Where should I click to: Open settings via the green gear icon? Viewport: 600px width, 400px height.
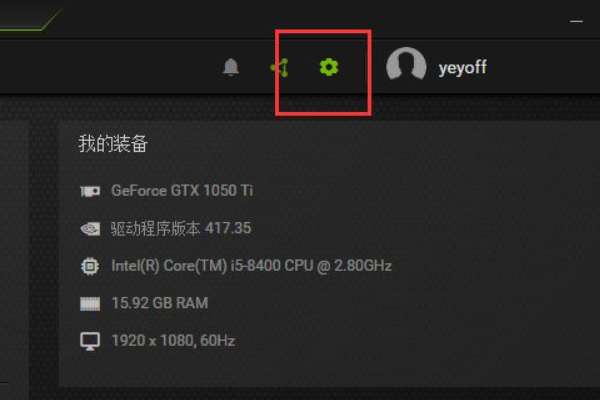[329, 67]
